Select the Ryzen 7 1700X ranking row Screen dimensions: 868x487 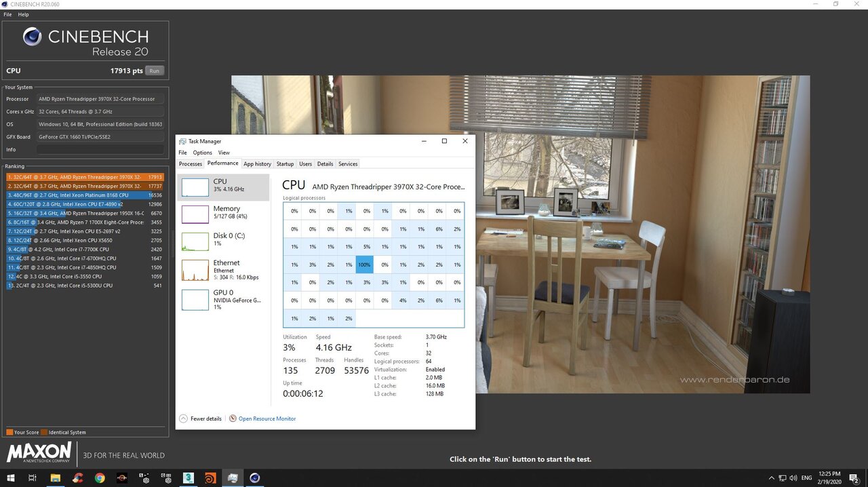(x=85, y=222)
